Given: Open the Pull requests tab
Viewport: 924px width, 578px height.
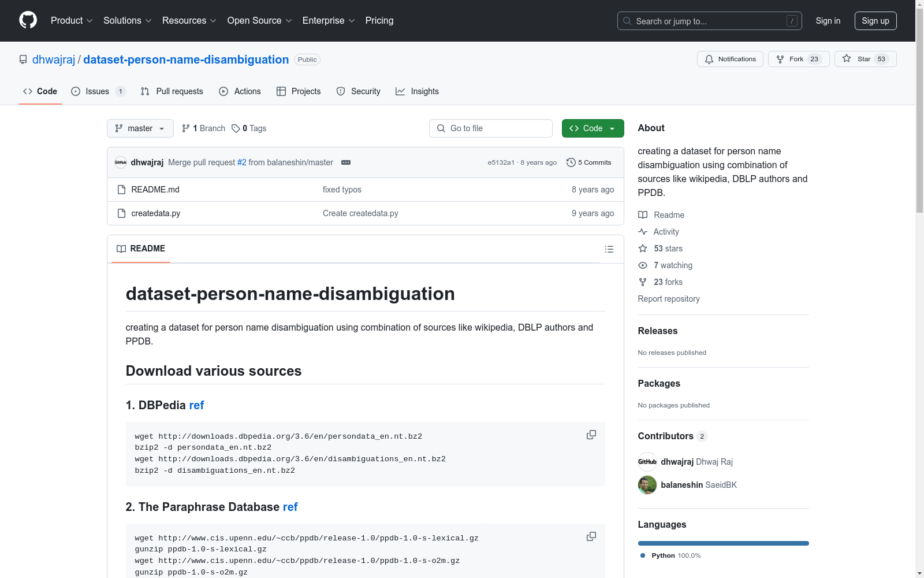Looking at the screenshot, I should [x=172, y=91].
